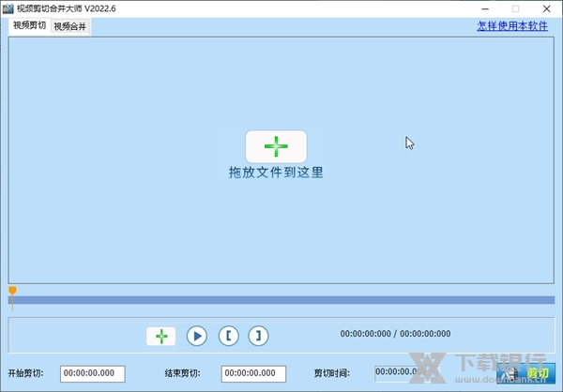Click the 拖放文件到这里 drop area text
The width and height of the screenshot is (563, 392).
[276, 173]
